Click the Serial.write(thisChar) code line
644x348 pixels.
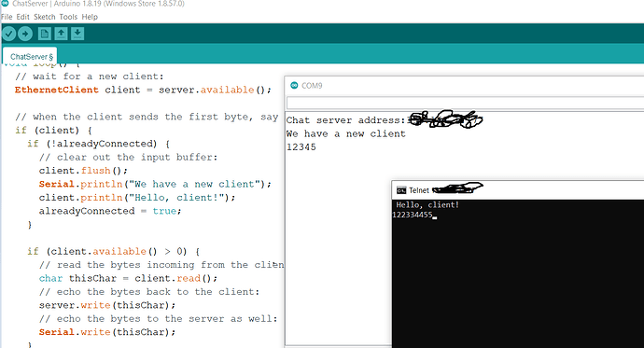pyautogui.click(x=107, y=332)
